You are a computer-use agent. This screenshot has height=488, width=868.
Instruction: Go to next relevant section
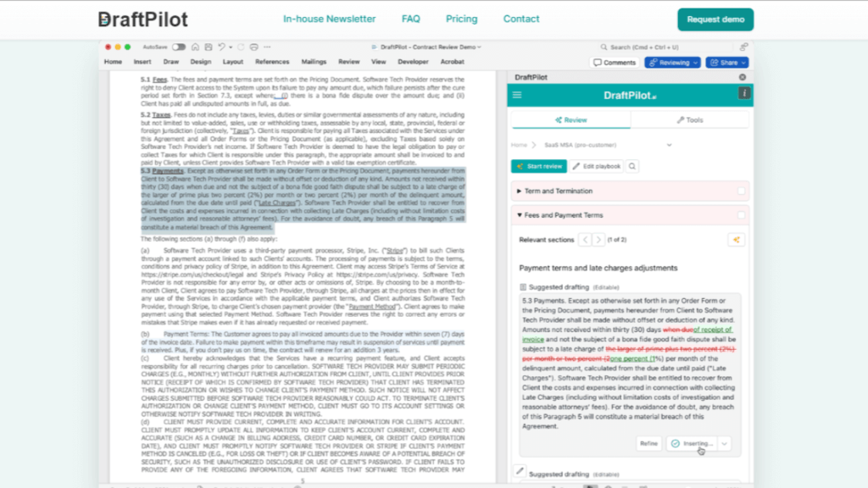tap(598, 240)
